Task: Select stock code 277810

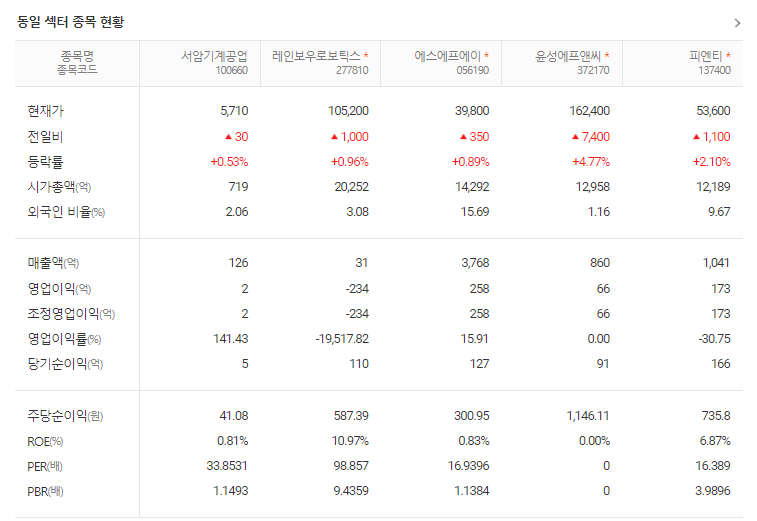Action: tap(352, 70)
